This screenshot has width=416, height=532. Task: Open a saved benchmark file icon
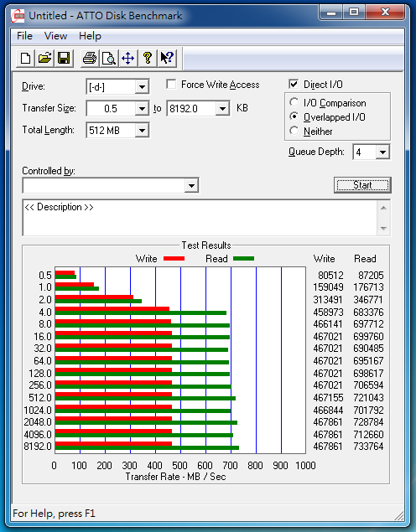(x=44, y=58)
